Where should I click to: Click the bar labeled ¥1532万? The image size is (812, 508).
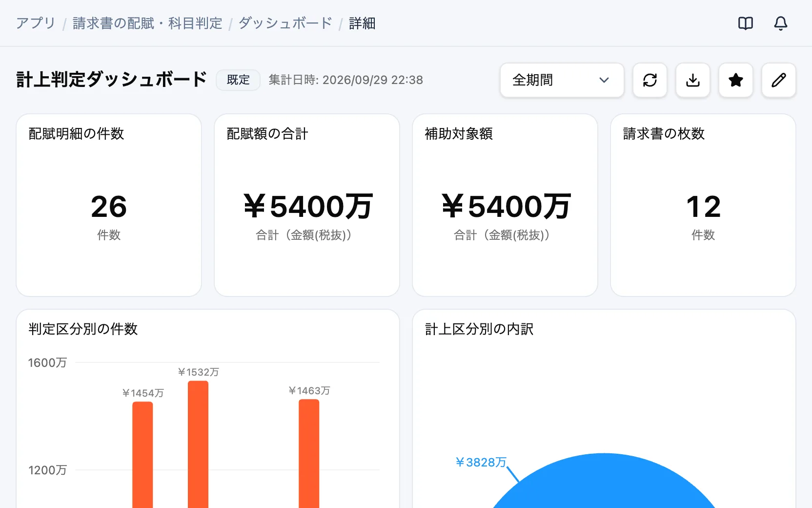[x=198, y=444]
